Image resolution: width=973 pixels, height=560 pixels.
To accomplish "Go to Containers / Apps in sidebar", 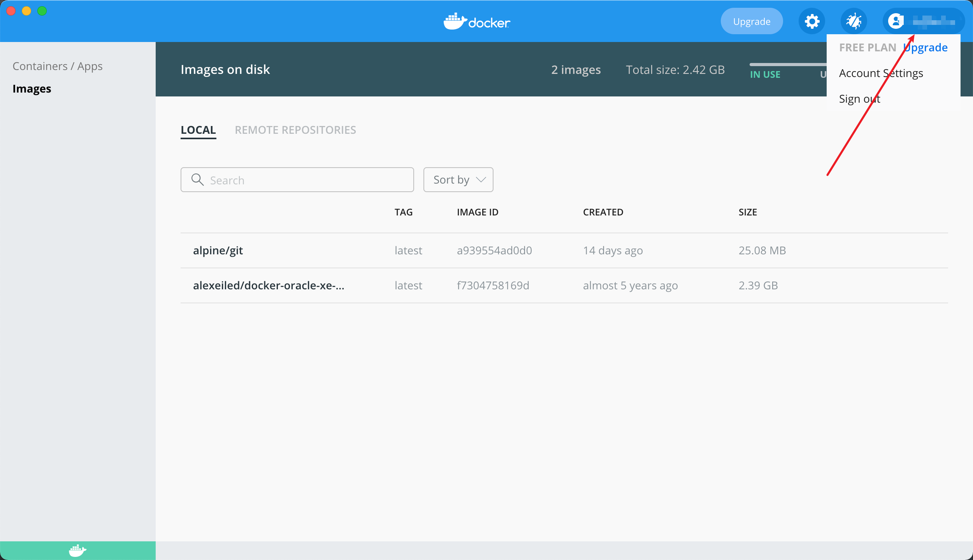I will click(58, 66).
